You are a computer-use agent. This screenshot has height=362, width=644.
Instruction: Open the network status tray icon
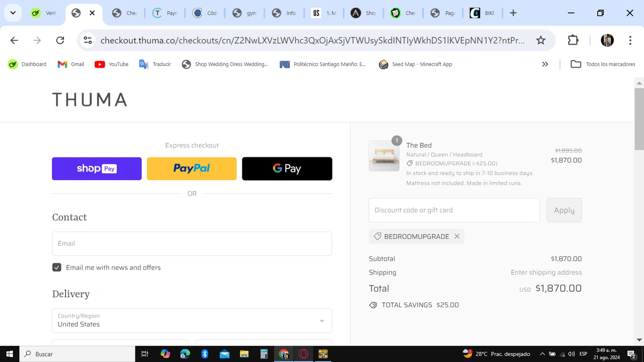pos(562,354)
